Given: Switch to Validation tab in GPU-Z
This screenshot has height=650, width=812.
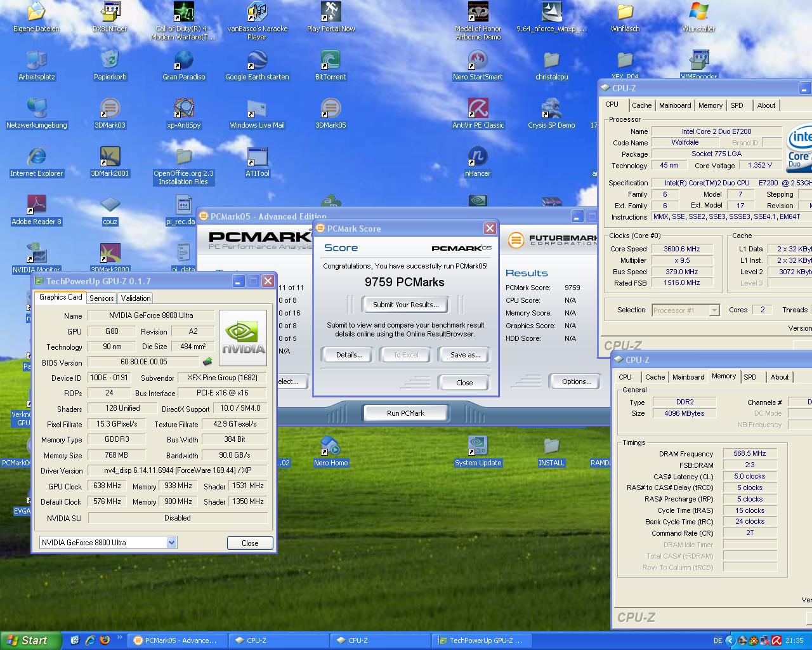Looking at the screenshot, I should (136, 298).
